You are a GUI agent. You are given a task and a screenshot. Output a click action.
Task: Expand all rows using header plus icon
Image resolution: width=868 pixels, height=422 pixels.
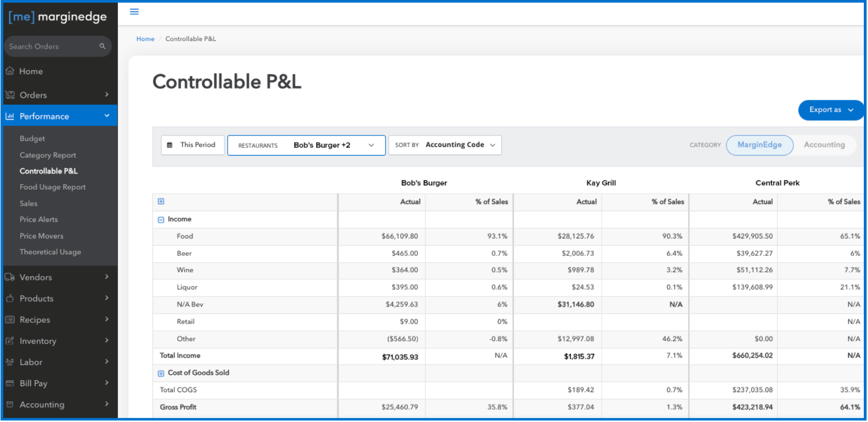(x=161, y=201)
